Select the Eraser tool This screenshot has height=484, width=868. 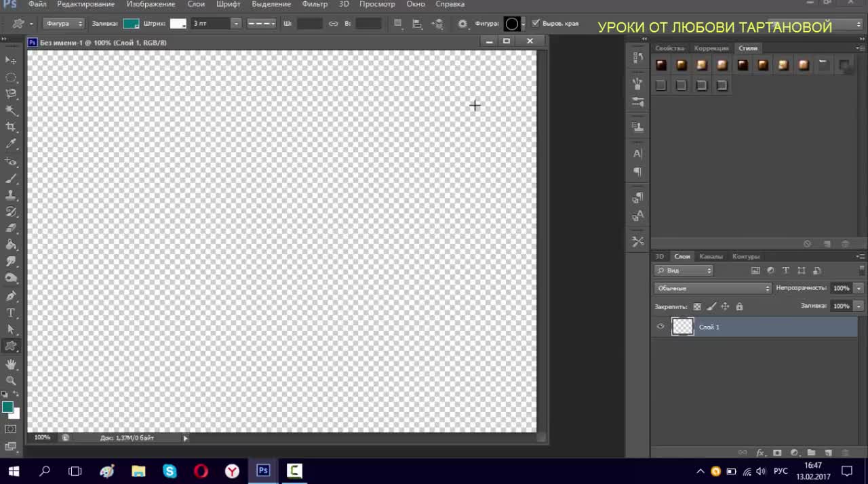pyautogui.click(x=11, y=228)
